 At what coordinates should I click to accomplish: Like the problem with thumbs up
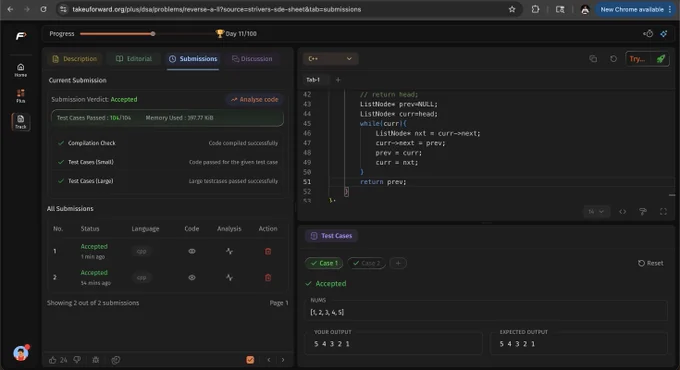click(x=52, y=360)
